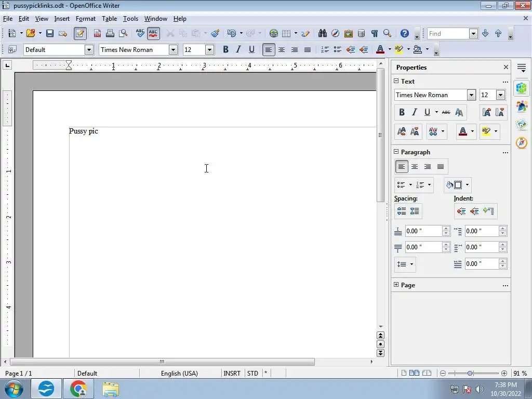Click Find Previous up arrow

(x=498, y=33)
